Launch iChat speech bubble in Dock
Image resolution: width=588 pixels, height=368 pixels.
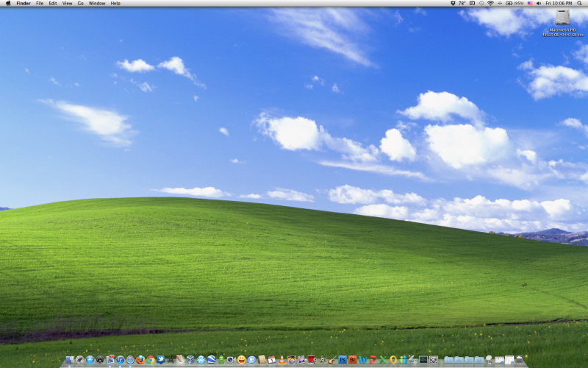251,359
